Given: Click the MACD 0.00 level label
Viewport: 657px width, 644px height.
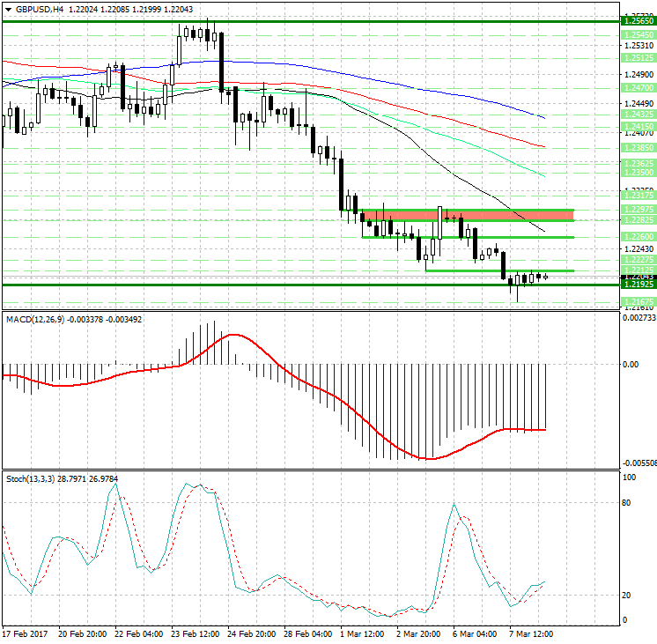Looking at the screenshot, I should [631, 364].
